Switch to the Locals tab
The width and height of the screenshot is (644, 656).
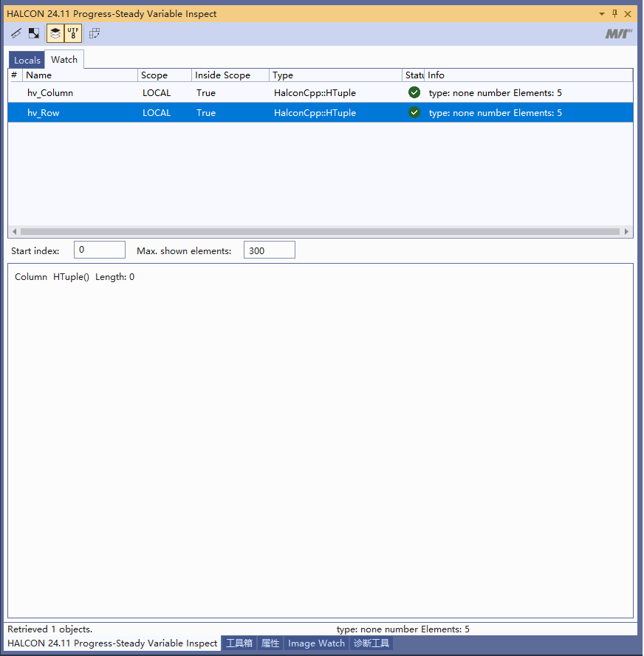coord(27,61)
